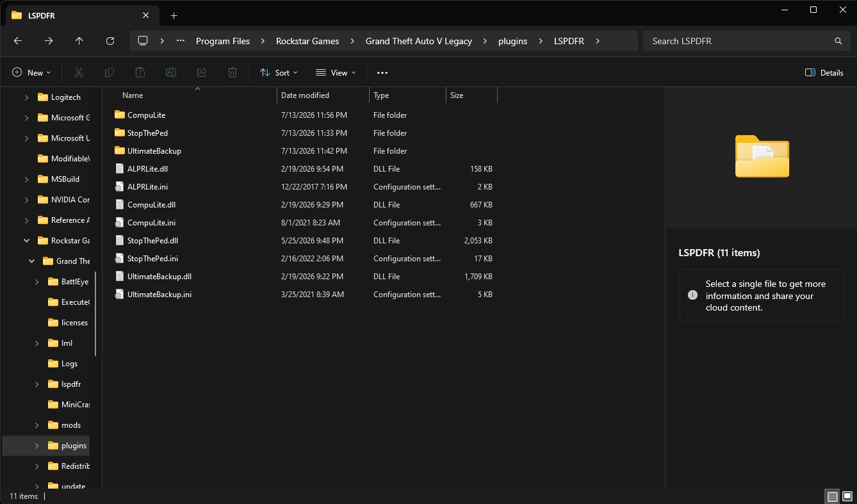Collapse the Rockstar Games tree node
Screen dimensions: 857x504
coord(26,241)
